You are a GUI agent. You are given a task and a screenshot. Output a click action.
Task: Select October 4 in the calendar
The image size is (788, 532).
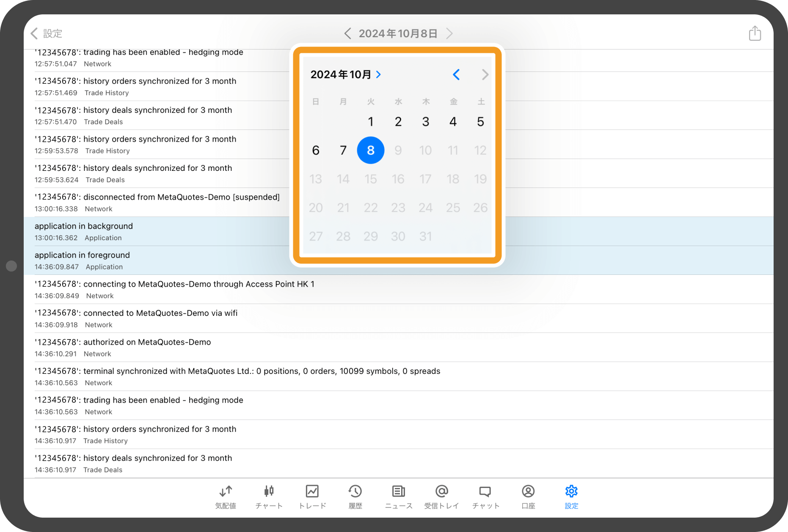point(453,122)
